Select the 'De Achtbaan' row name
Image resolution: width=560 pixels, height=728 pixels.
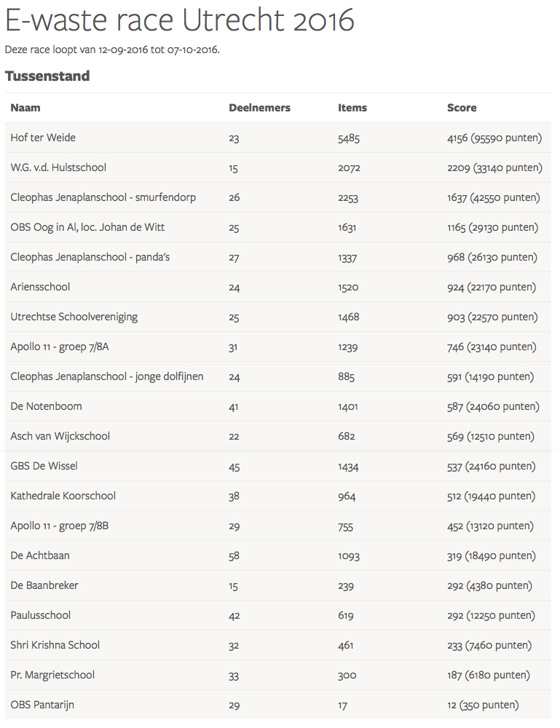[x=40, y=555]
